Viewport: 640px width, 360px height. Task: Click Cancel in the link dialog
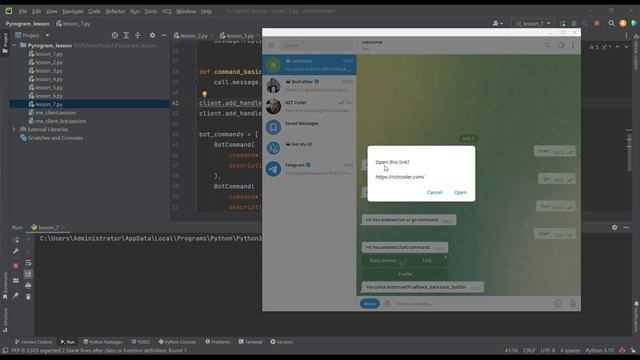434,192
